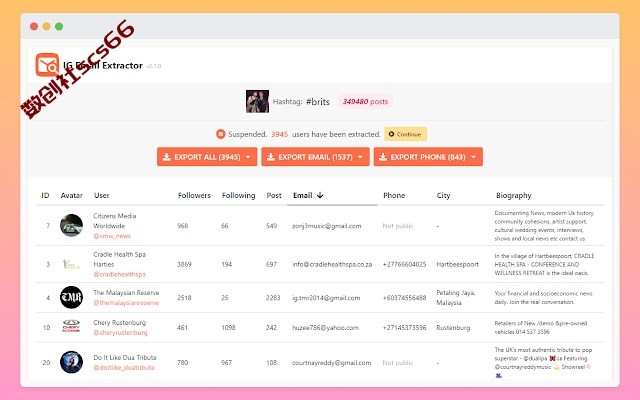Click the Hartbeespoort city cell

[x=457, y=264]
